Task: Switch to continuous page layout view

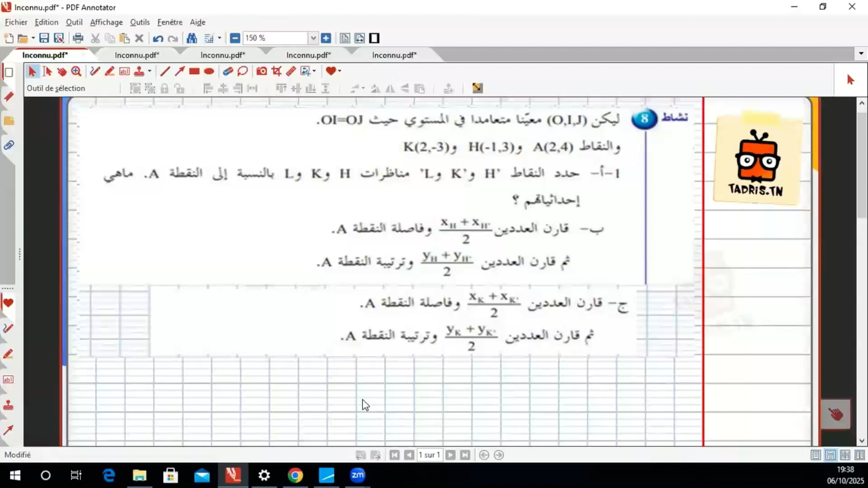Action: [x=830, y=455]
